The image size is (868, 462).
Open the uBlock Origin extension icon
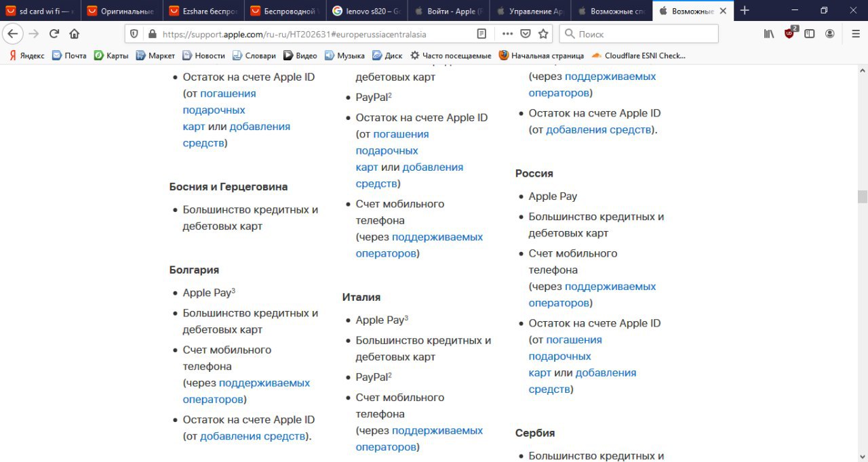click(790, 33)
